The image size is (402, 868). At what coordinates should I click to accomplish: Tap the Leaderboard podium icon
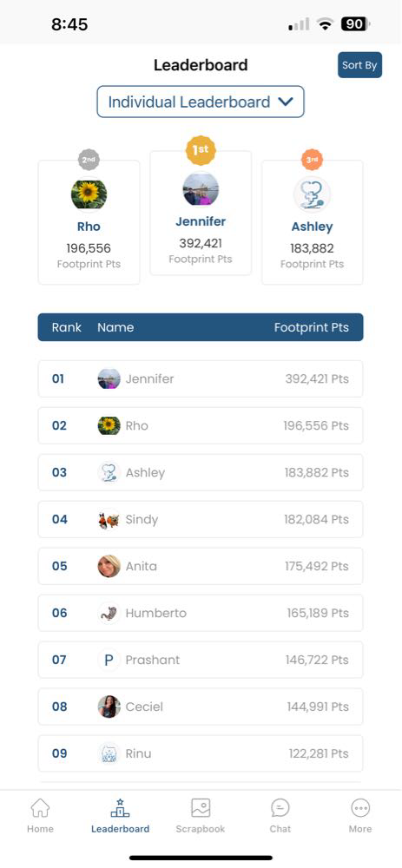click(x=120, y=808)
